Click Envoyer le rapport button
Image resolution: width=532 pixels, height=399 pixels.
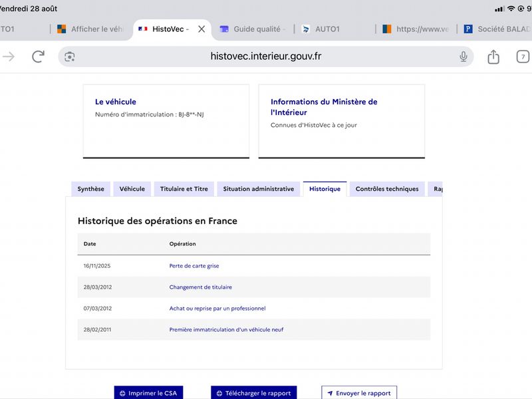tap(359, 393)
